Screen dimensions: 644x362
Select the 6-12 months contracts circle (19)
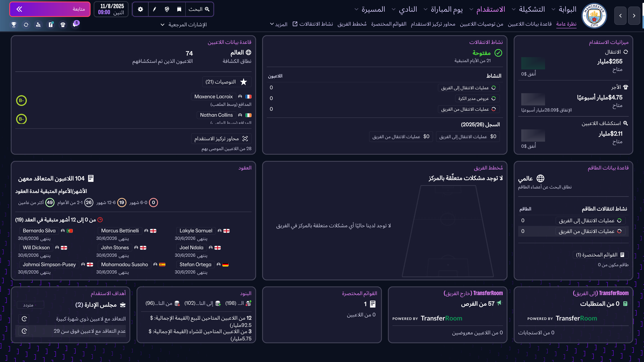pyautogui.click(x=122, y=202)
